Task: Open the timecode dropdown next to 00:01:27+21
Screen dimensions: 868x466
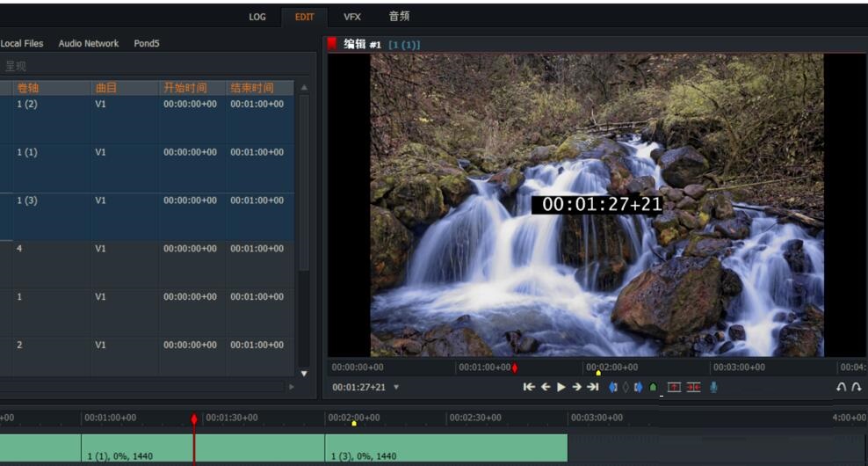Action: point(396,387)
